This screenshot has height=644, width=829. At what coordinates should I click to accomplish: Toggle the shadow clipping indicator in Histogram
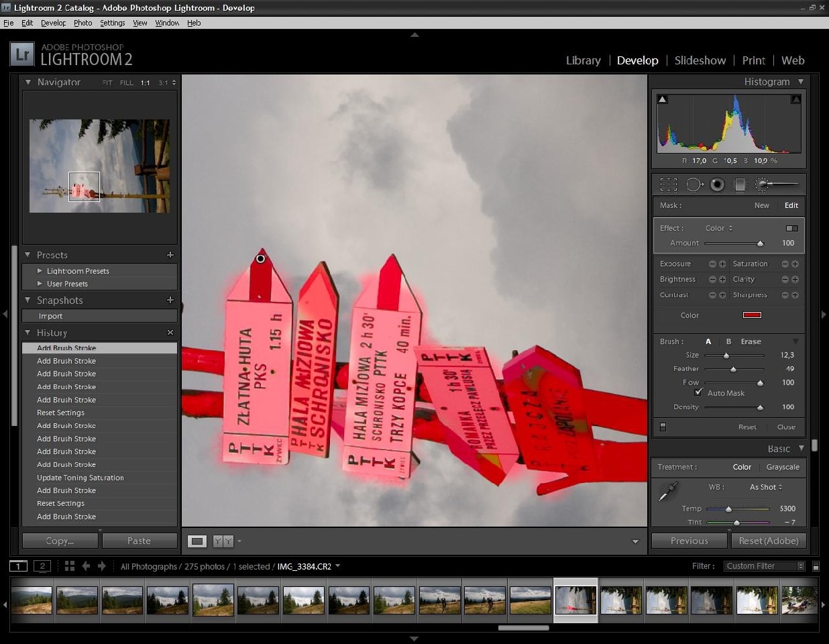tap(663, 99)
